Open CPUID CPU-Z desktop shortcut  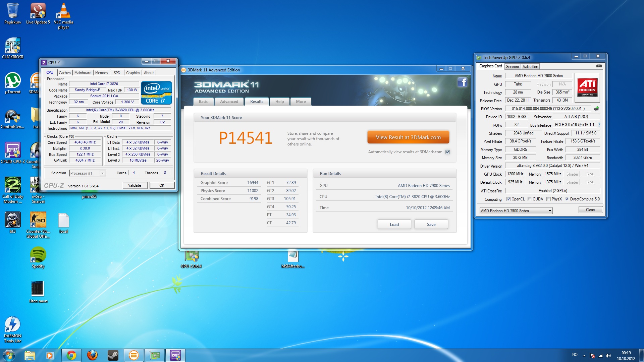coord(13,153)
